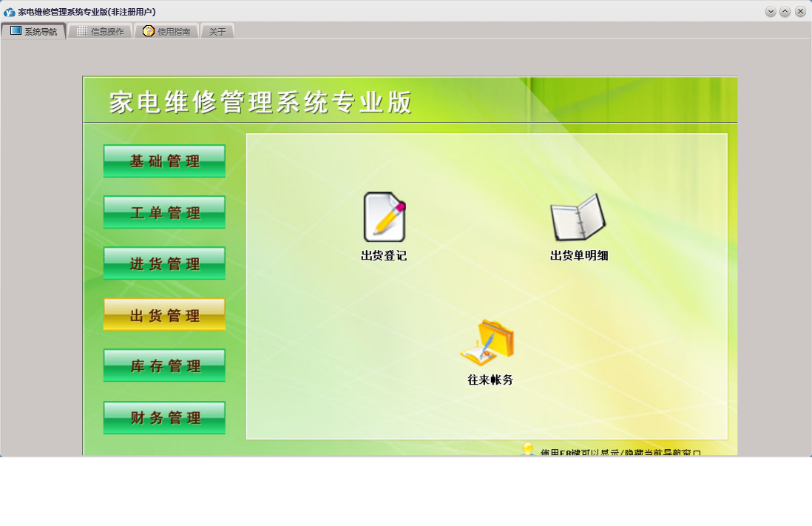Click the 系统导航 monitor icon

(16, 31)
